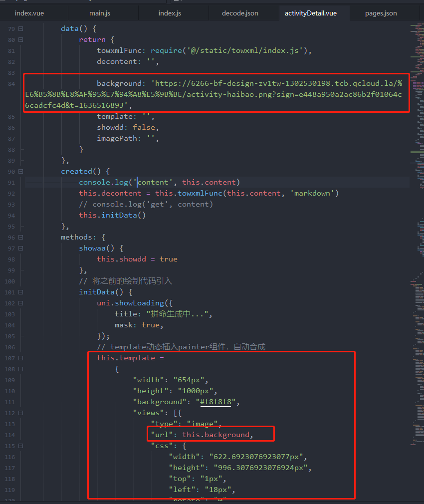Collapse the return block at line 80
424x504 pixels.
pos(21,39)
